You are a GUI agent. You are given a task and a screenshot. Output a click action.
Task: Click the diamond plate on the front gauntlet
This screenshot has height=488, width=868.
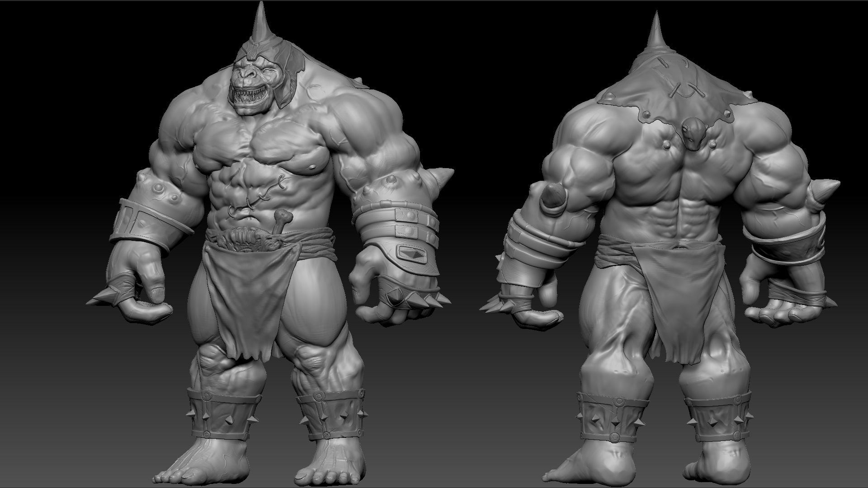pyautogui.click(x=412, y=253)
